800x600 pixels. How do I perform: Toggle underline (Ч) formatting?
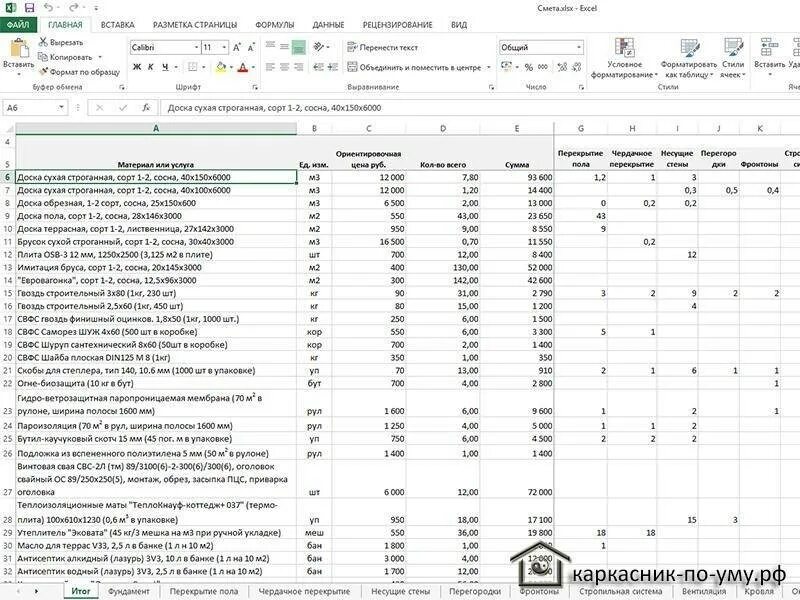(165, 67)
